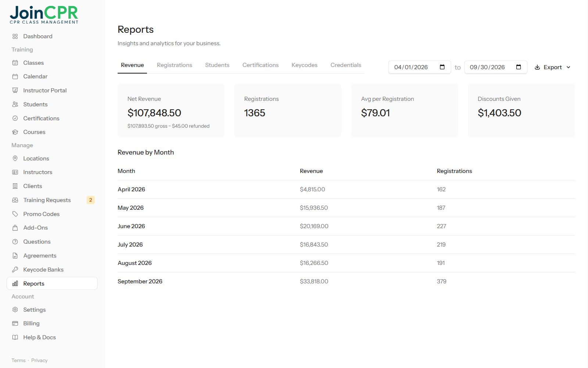Click the JoinCPR logo

coord(44,15)
